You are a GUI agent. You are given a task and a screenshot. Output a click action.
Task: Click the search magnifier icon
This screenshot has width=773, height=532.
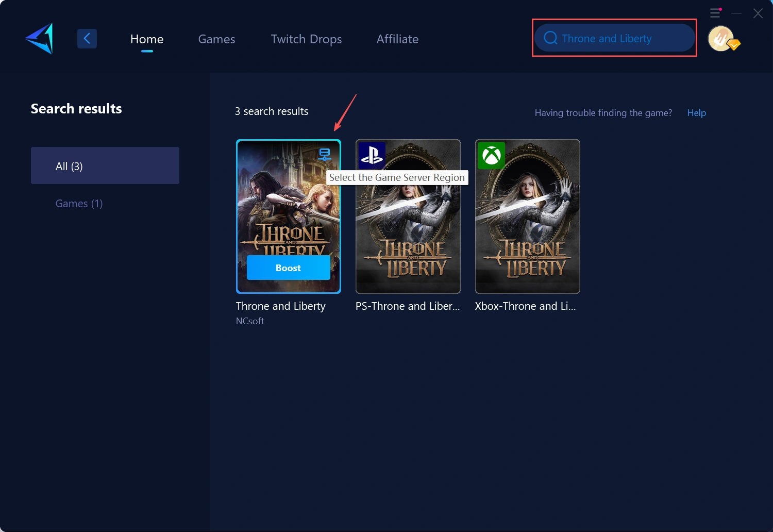pyautogui.click(x=550, y=38)
